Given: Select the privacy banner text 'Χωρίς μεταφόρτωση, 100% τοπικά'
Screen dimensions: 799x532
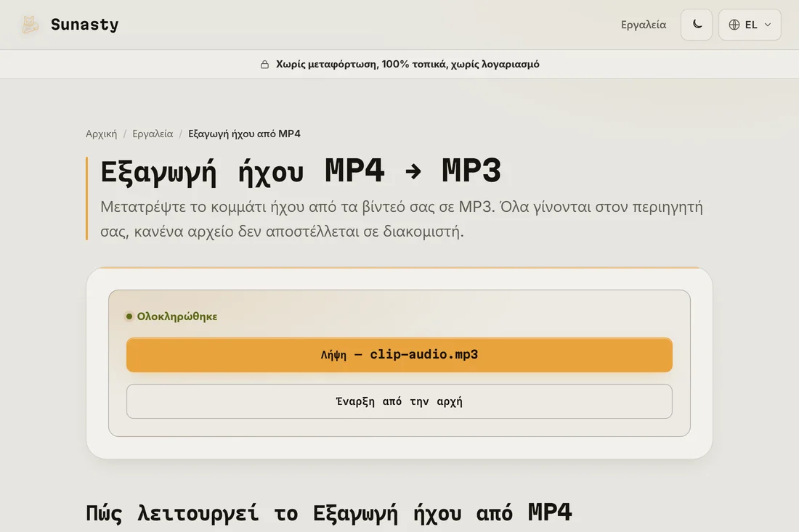Looking at the screenshot, I should pos(361,64).
